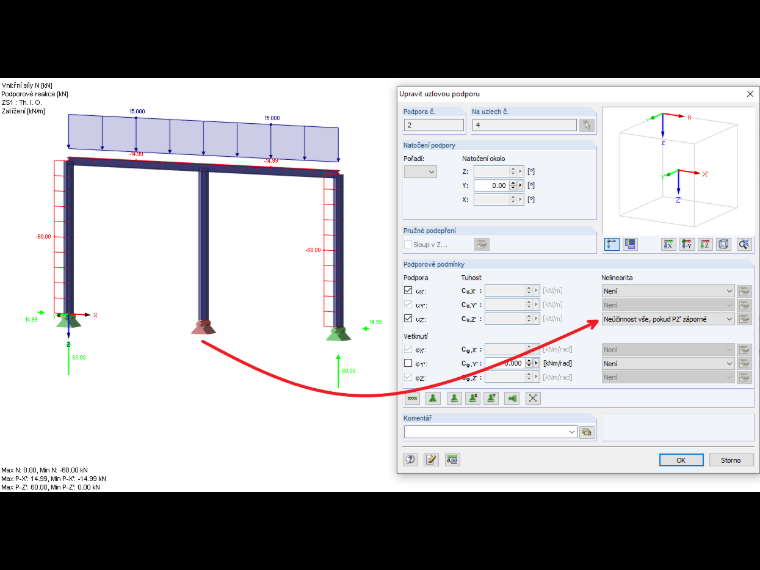Viewport: 760px width, 570px height.
Task: Expand the Komentář combo box
Action: 572,432
